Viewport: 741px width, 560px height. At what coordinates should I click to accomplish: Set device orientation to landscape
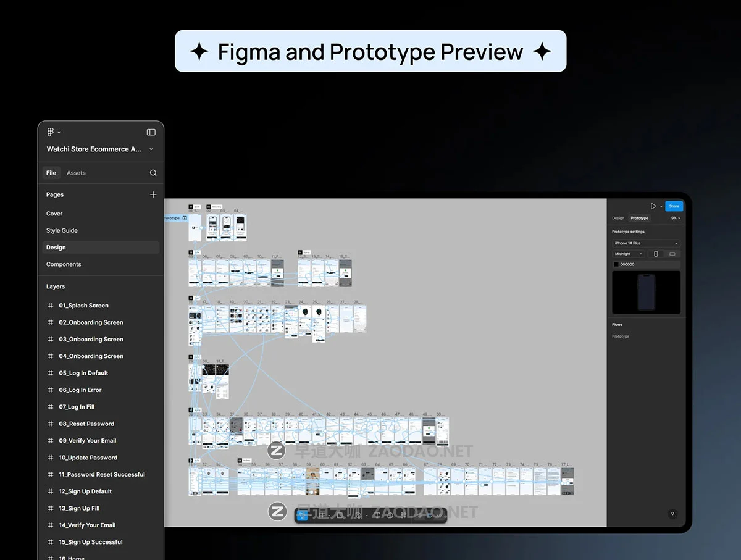tap(672, 254)
